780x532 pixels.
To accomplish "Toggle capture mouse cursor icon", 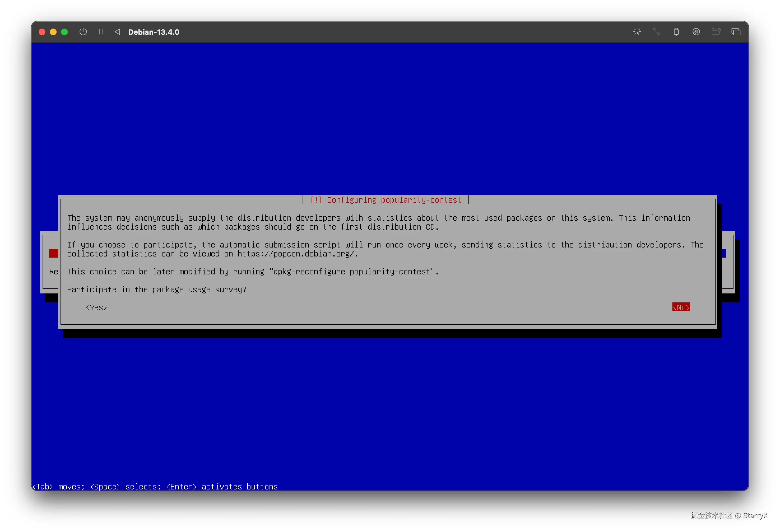I will pos(637,32).
